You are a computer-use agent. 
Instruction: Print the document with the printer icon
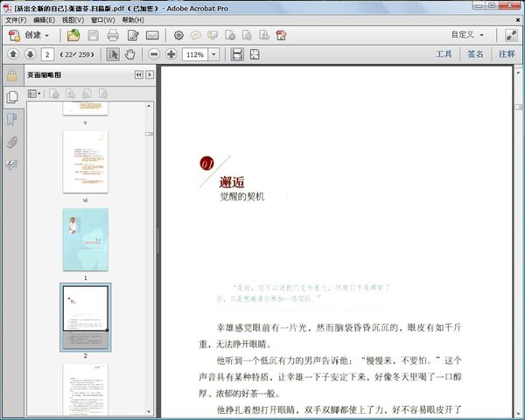[113, 36]
